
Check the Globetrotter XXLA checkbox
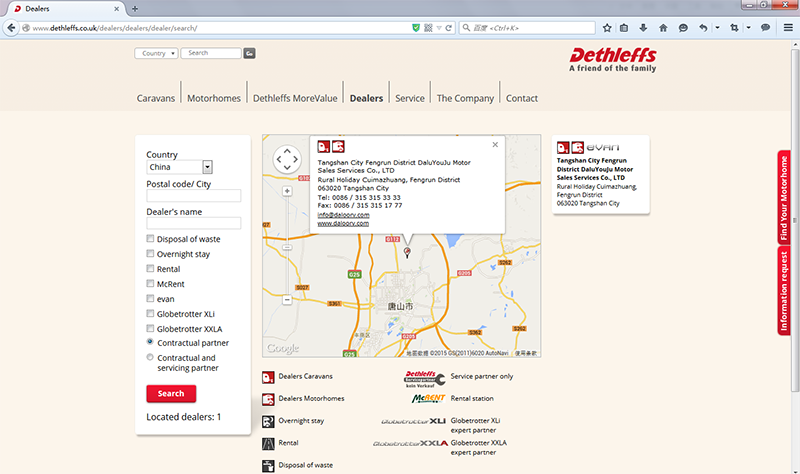(x=150, y=328)
